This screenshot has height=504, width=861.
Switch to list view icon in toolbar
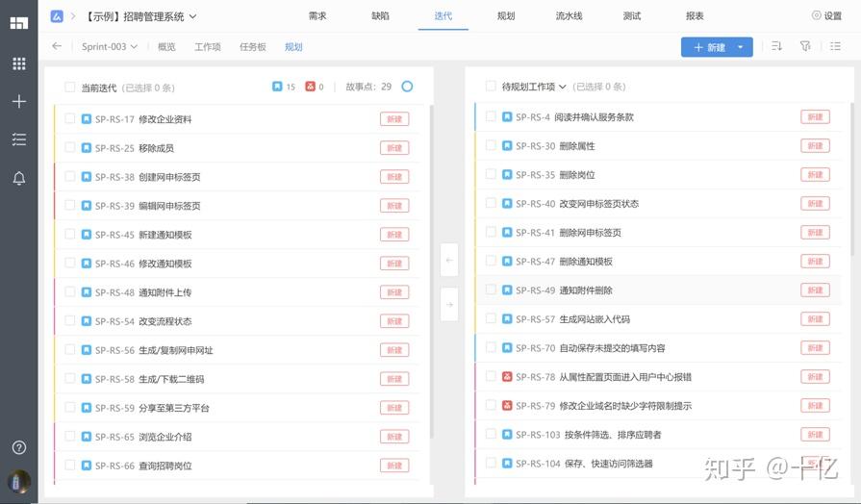point(835,46)
